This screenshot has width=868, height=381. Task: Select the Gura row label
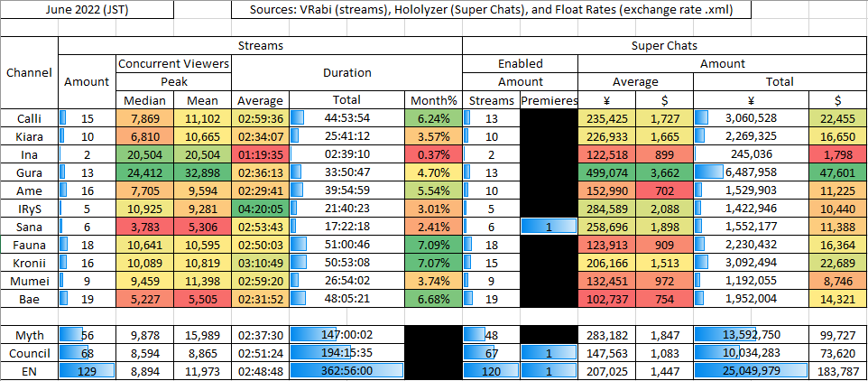click(x=29, y=170)
